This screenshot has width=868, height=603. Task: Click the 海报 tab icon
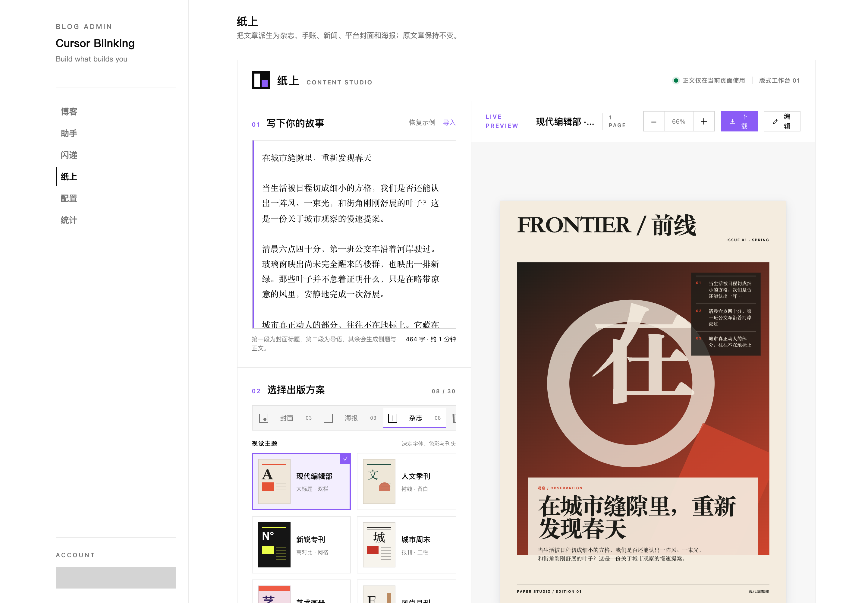pyautogui.click(x=328, y=418)
